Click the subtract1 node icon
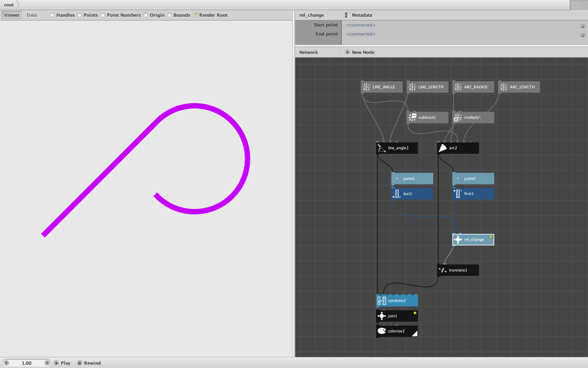This screenshot has width=588, height=368. 412,118
